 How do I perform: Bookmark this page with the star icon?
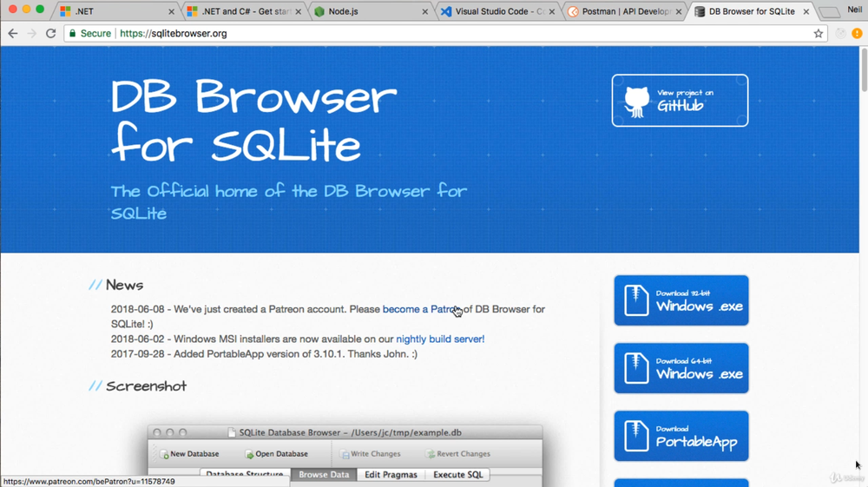coord(819,33)
